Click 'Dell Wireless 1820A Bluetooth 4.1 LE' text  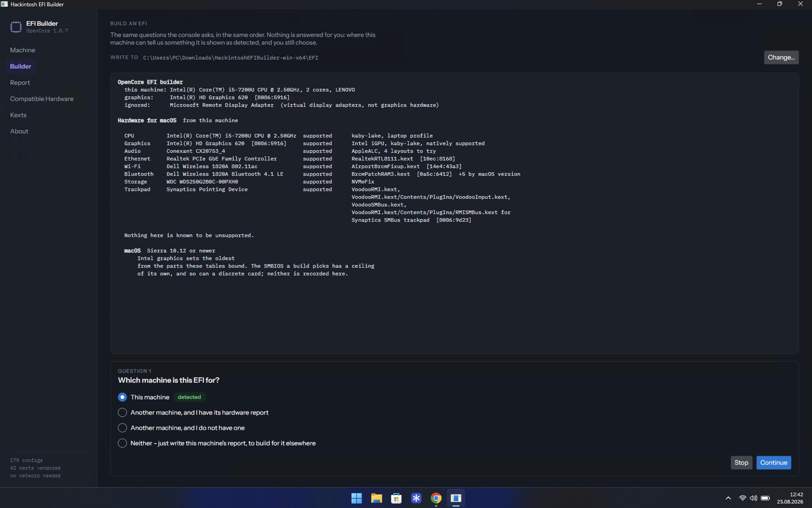(225, 174)
